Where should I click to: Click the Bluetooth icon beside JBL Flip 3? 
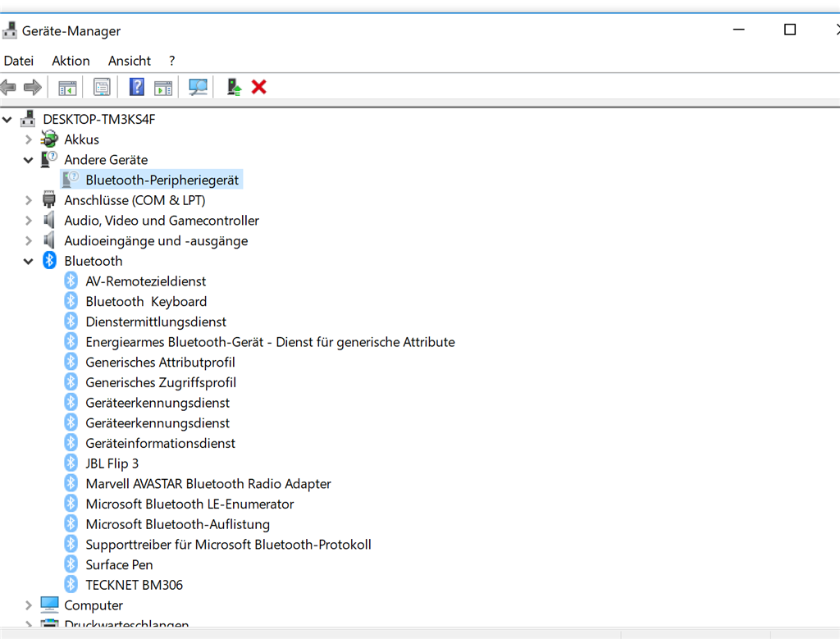click(x=71, y=463)
